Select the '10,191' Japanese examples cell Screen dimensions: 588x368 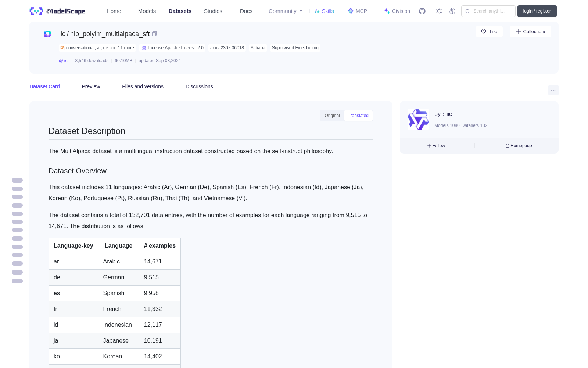(x=159, y=341)
